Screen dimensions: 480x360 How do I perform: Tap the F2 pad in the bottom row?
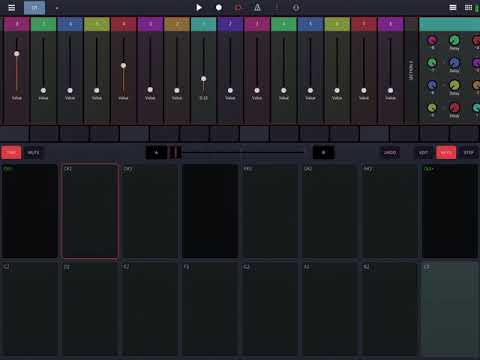(210, 309)
